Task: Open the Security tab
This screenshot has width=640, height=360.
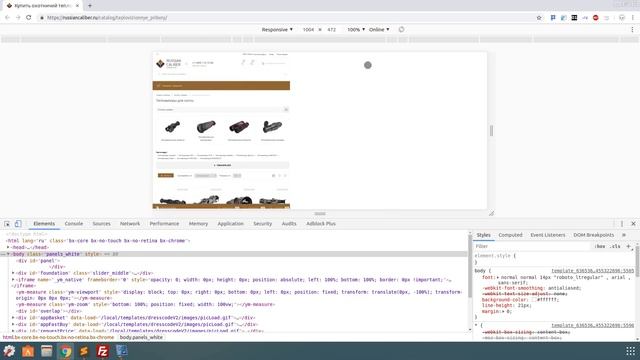Action: (x=262, y=224)
